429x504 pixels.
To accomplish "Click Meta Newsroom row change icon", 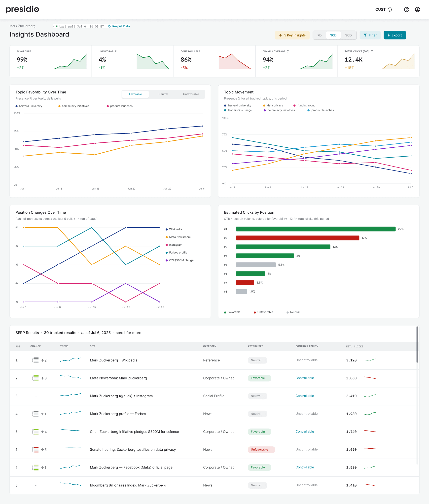I will click(x=36, y=378).
